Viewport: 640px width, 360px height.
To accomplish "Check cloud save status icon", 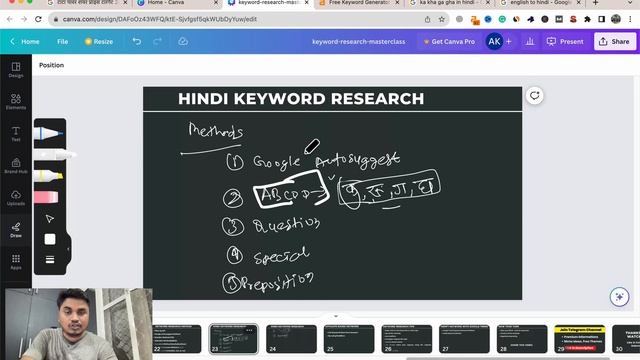I will tap(183, 41).
